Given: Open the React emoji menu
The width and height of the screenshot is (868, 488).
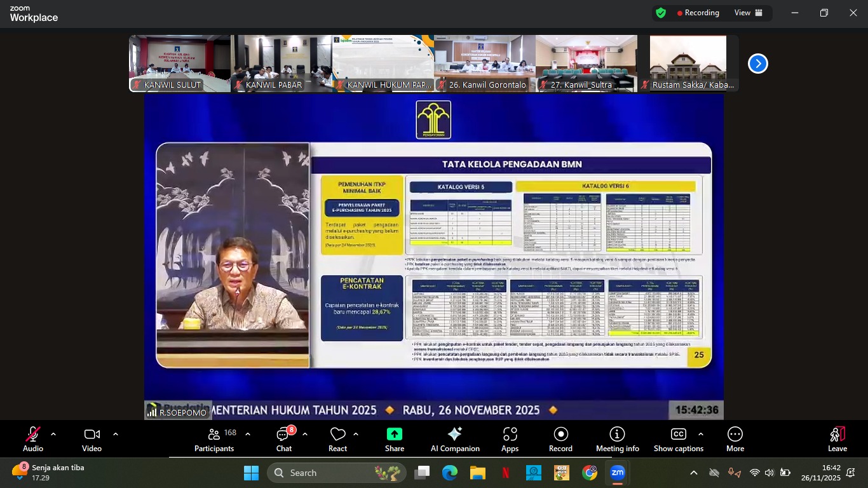Looking at the screenshot, I should tap(337, 439).
